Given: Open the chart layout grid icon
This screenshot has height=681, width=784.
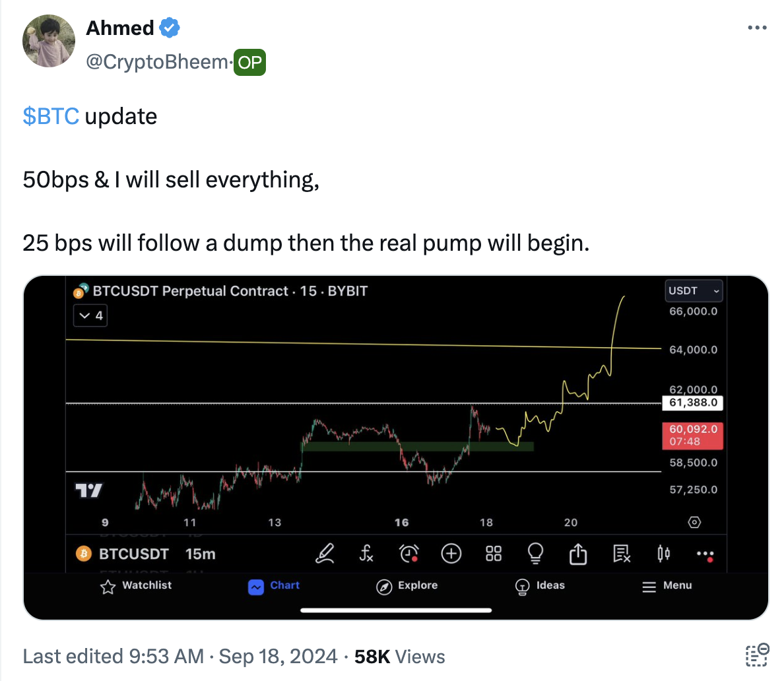Looking at the screenshot, I should pyautogui.click(x=494, y=553).
